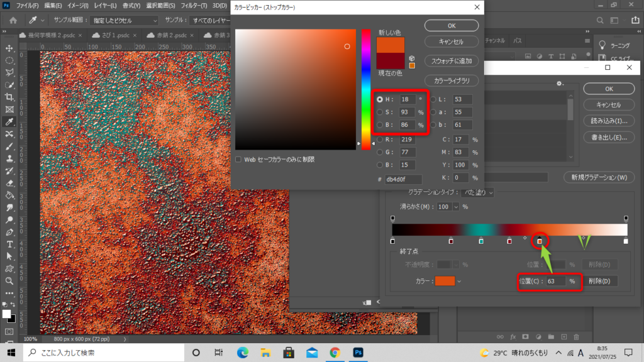Select the Smudge tool
The image size is (644, 362).
coord(9,207)
